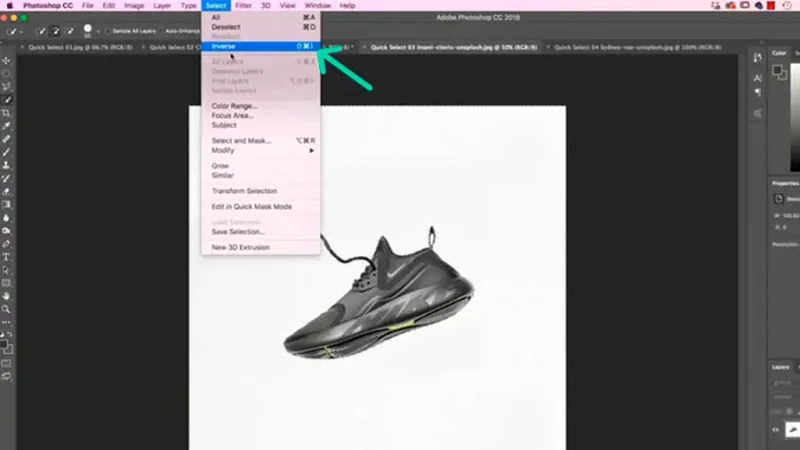The height and width of the screenshot is (450, 800).
Task: Select the History Brush tool
Action: 6,179
